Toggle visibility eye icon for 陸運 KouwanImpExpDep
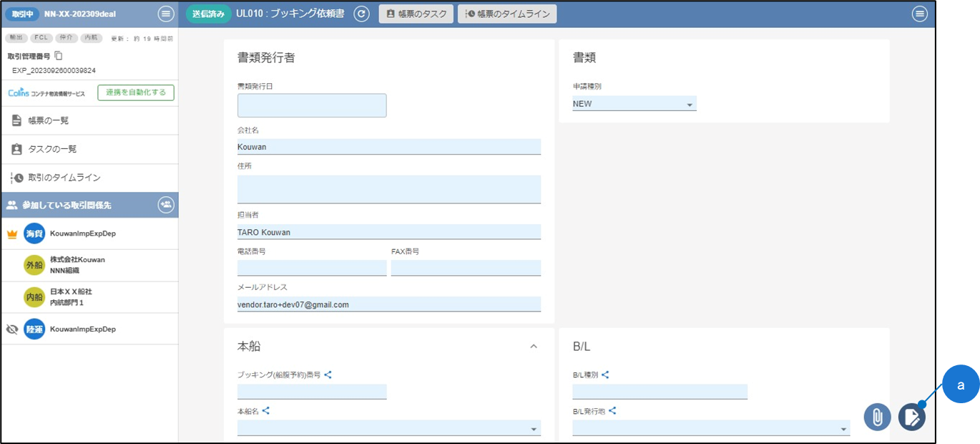The image size is (980, 444). coord(11,329)
